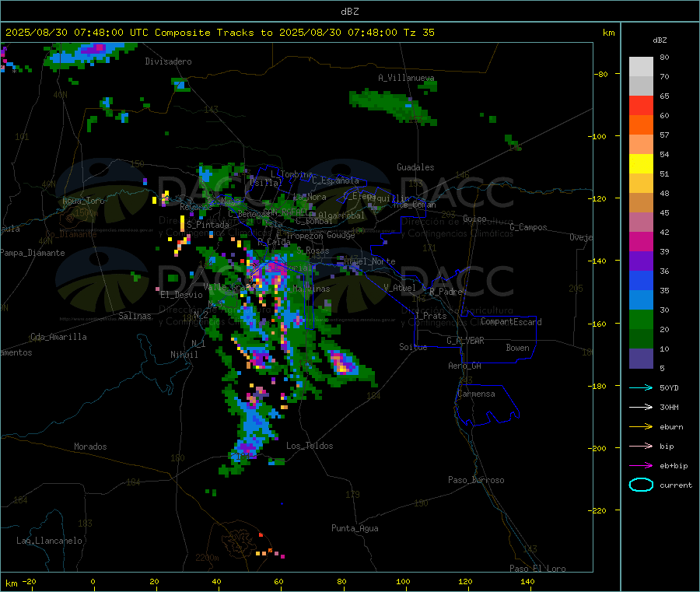The width and height of the screenshot is (700, 592).
Task: Click the 140 km bottom axis label
Action: [x=527, y=581]
